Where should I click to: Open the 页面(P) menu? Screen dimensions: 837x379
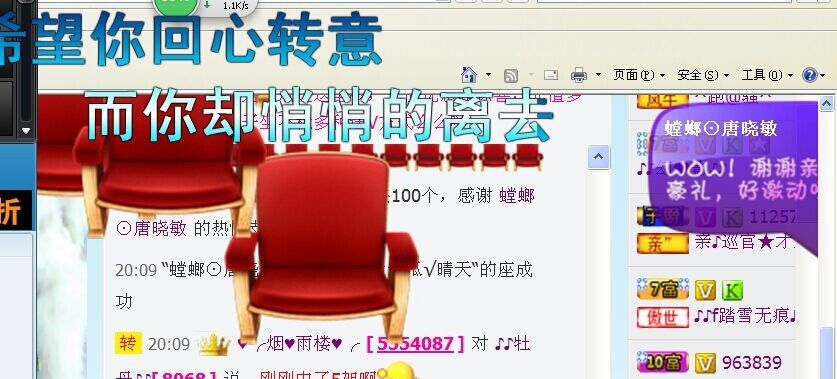pos(639,75)
